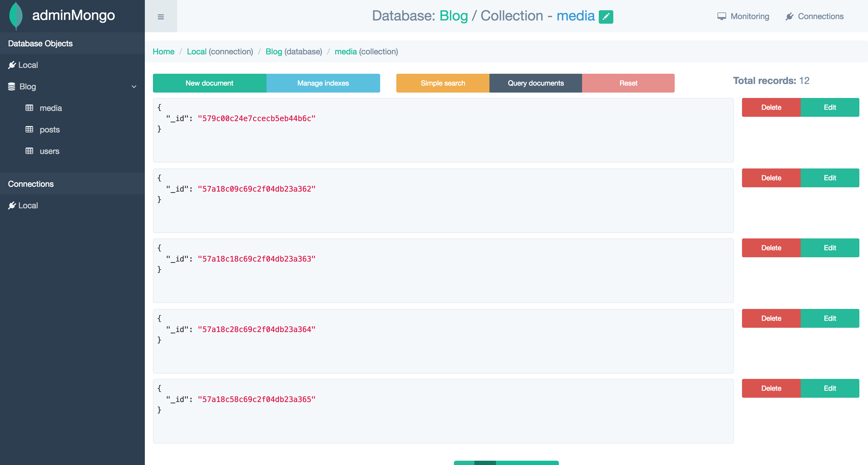Click Manage indexes button
The height and width of the screenshot is (465, 868).
[323, 83]
